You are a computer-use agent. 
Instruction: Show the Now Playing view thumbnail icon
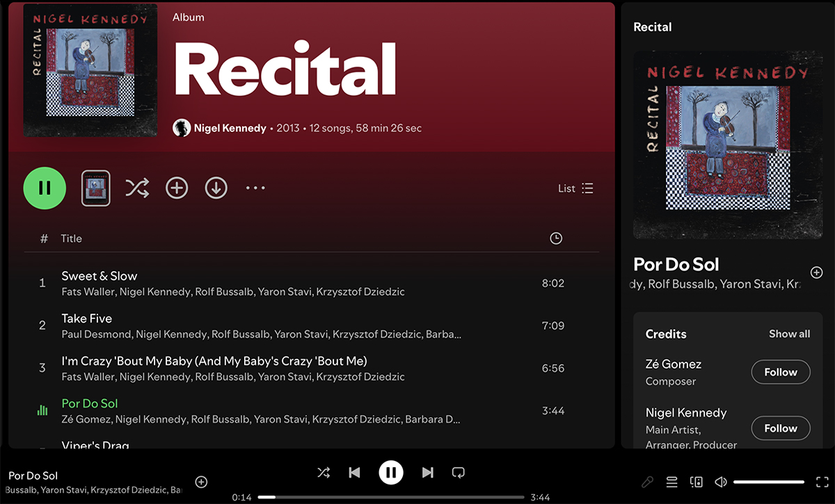pyautogui.click(x=95, y=188)
